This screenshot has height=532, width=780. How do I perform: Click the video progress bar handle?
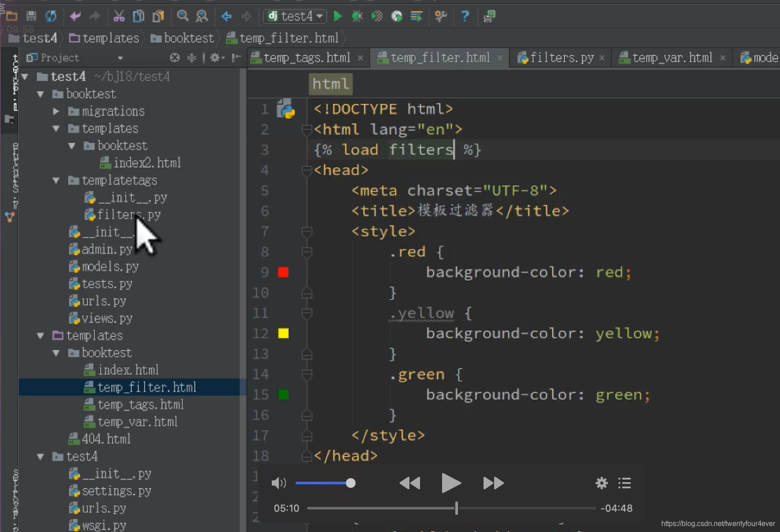click(x=457, y=508)
